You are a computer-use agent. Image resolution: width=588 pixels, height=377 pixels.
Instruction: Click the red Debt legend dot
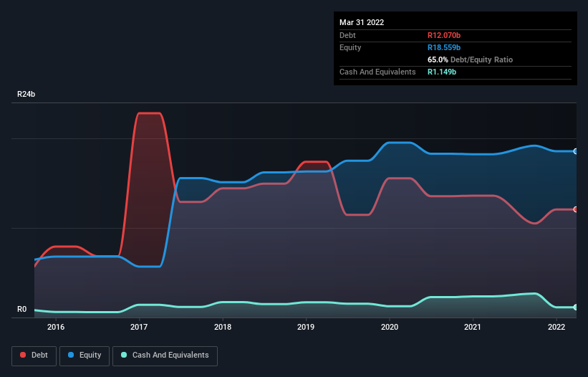[x=23, y=355]
